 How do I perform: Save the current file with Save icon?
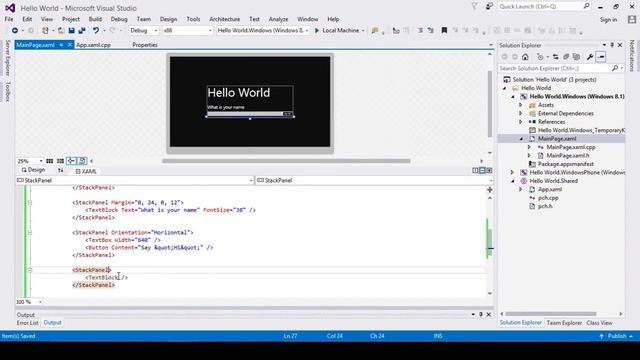click(71, 31)
